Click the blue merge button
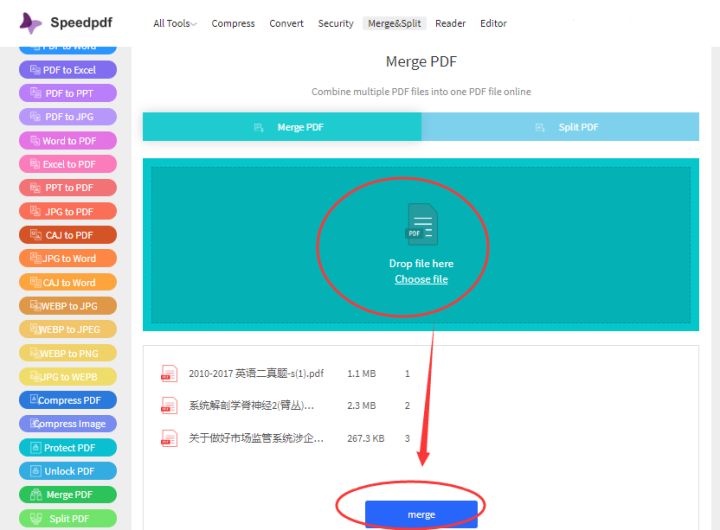This screenshot has height=530, width=720. point(421,514)
